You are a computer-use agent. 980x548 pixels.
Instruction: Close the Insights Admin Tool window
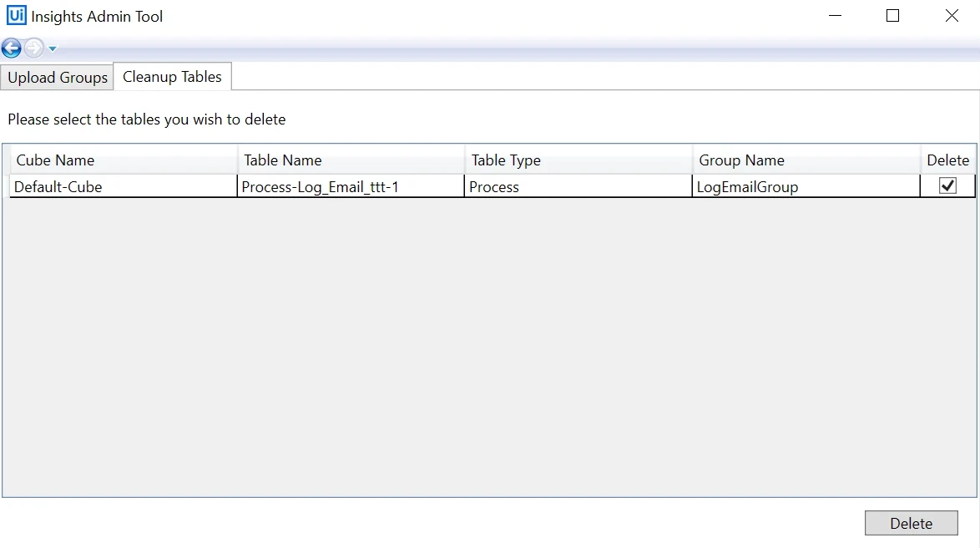click(x=952, y=16)
